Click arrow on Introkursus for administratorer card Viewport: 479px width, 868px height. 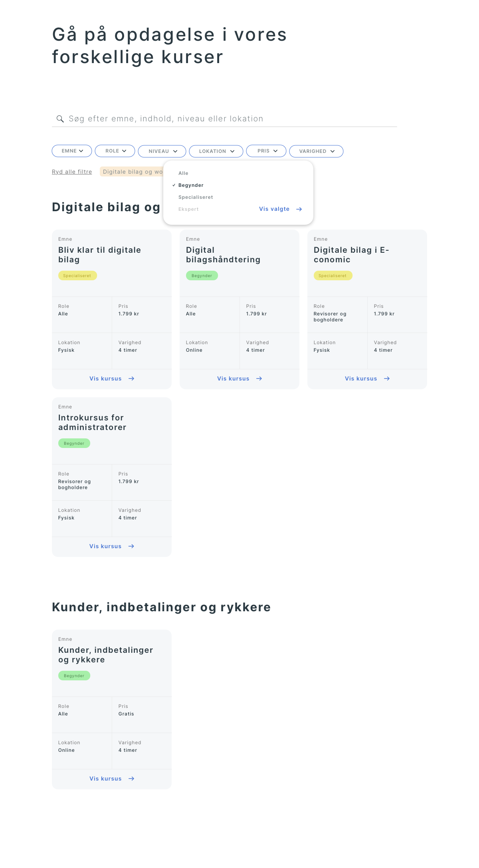131,546
